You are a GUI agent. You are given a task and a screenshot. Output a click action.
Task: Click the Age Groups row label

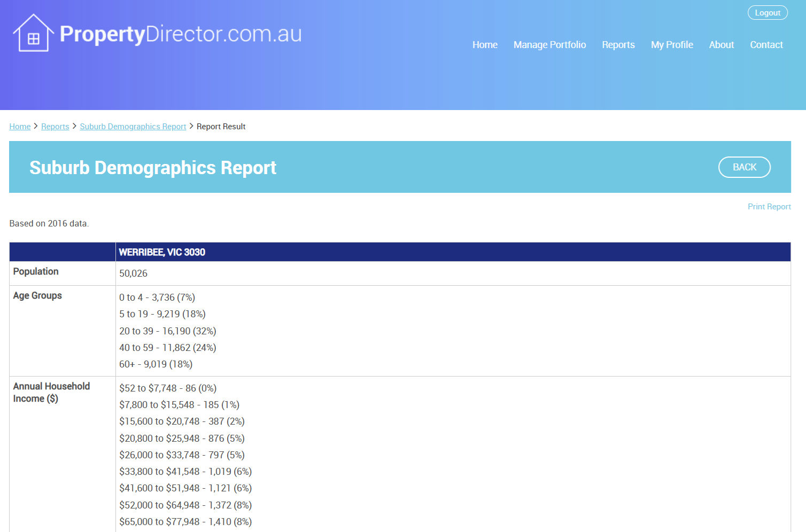37,296
